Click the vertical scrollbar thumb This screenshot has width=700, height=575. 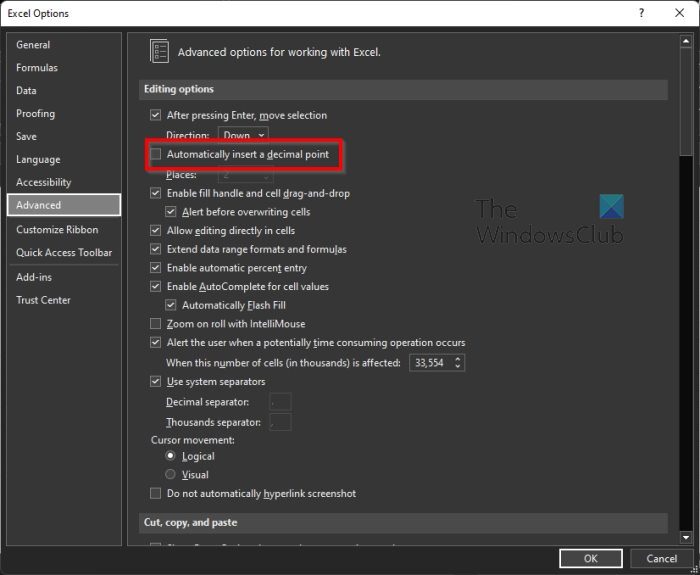(x=686, y=101)
